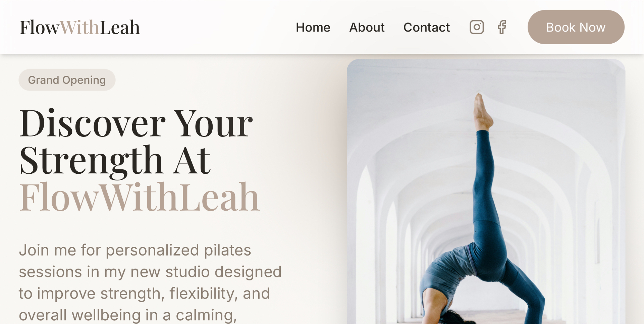
Task: Open the Facebook icon link
Action: pos(502,27)
